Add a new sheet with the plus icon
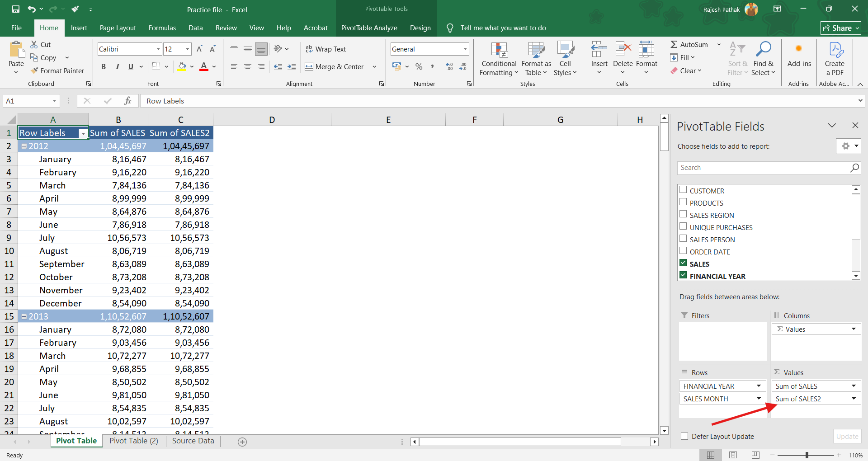The image size is (868, 461). 242,442
